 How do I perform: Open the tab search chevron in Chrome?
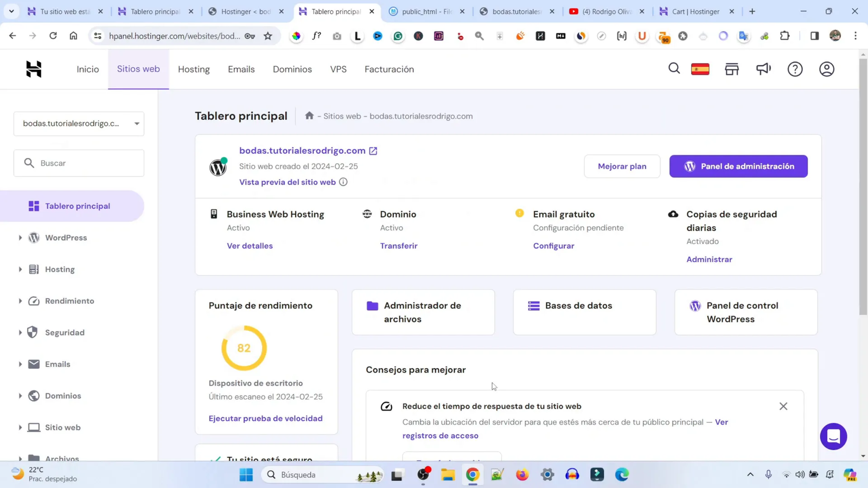(x=11, y=11)
